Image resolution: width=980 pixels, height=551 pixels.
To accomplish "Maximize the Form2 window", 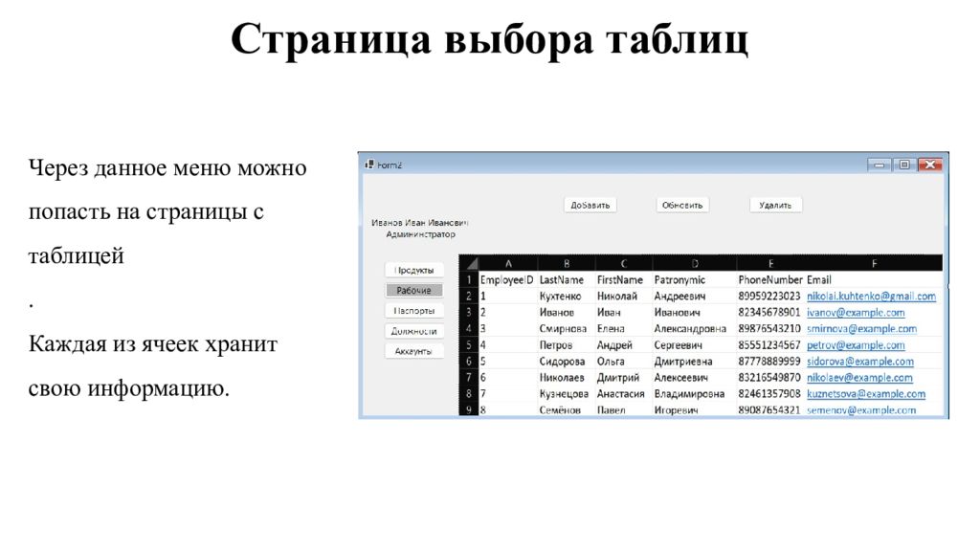I will [x=903, y=165].
